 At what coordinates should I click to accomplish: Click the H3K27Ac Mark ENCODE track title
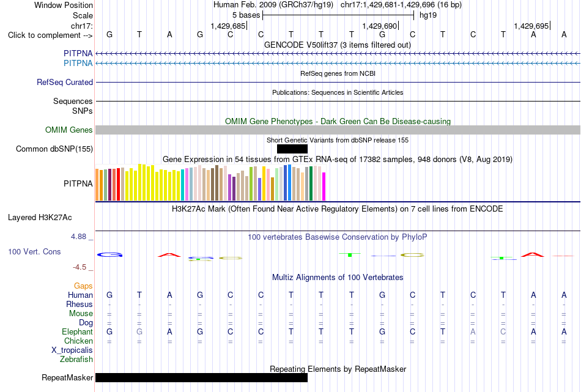[x=338, y=209]
